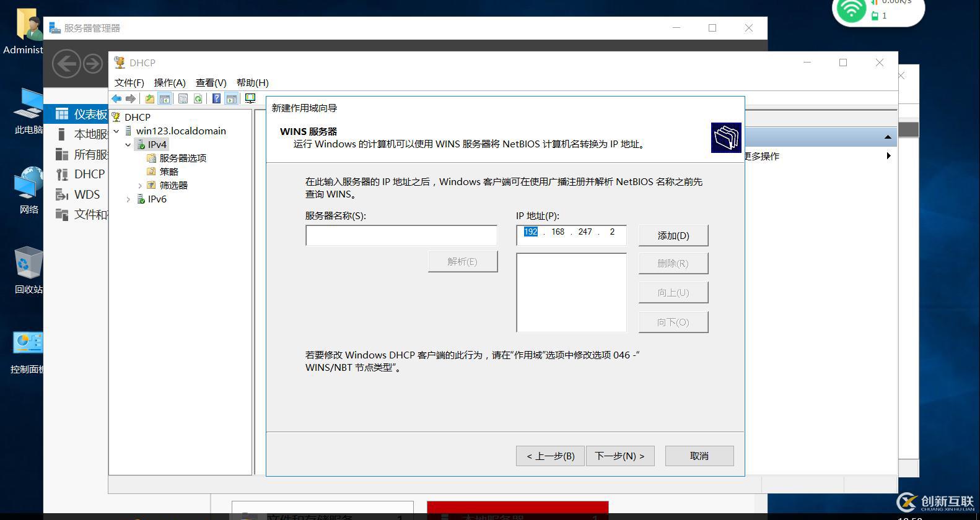Select the DHCP root node in tree

(137, 117)
